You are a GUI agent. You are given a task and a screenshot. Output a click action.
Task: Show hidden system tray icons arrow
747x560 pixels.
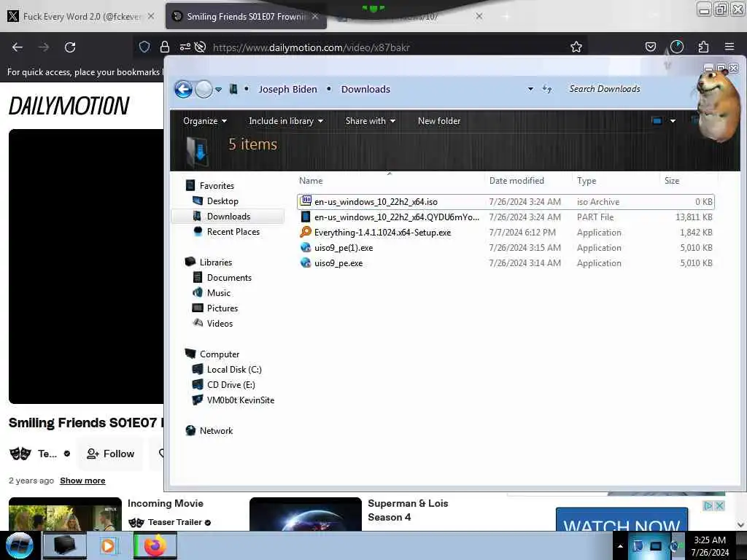[620, 546]
